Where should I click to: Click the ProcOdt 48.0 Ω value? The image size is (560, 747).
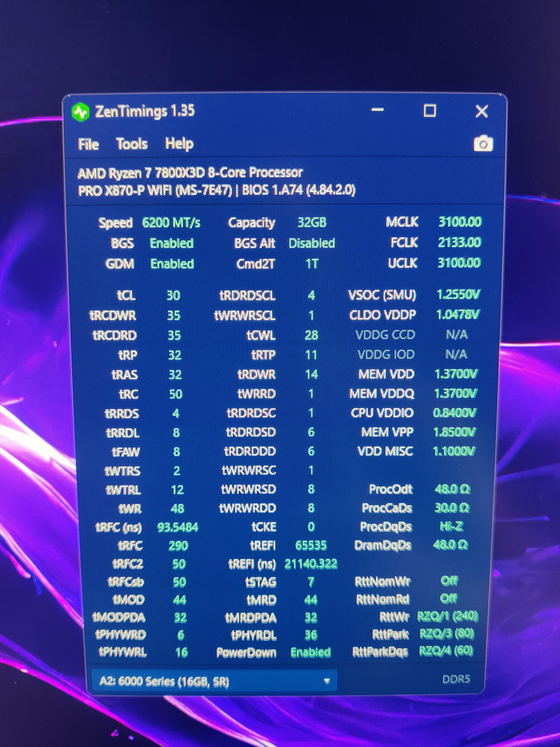(452, 489)
